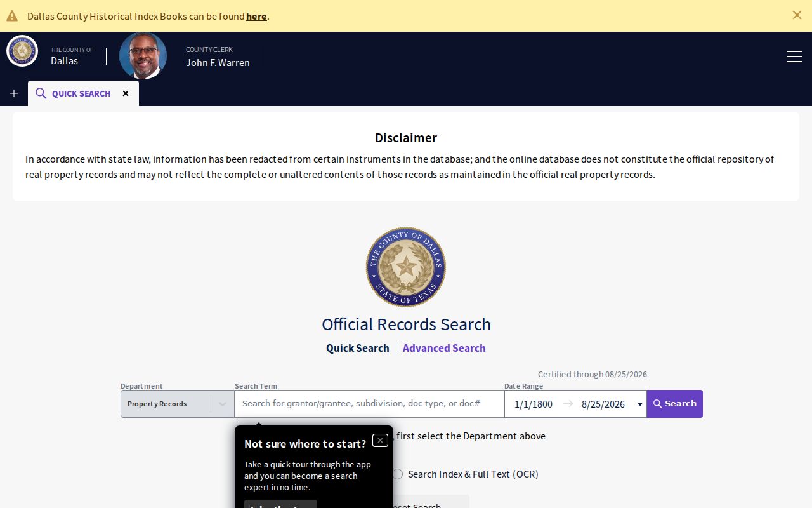This screenshot has height=508, width=812.
Task: Switch to the Quick Search tab
Action: 81,93
